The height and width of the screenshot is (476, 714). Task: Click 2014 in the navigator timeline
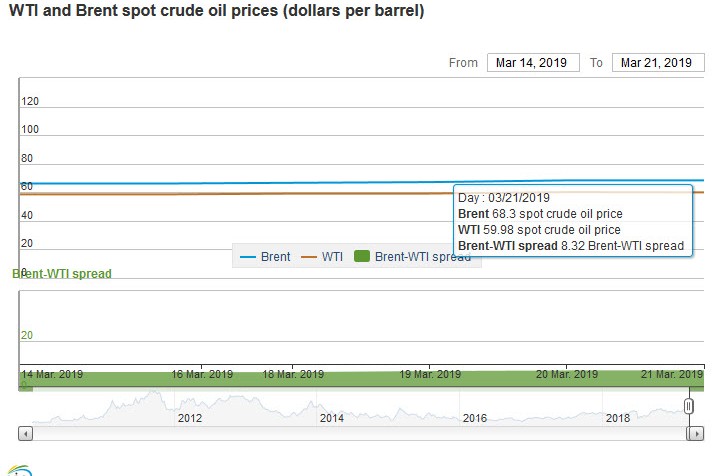coord(332,418)
